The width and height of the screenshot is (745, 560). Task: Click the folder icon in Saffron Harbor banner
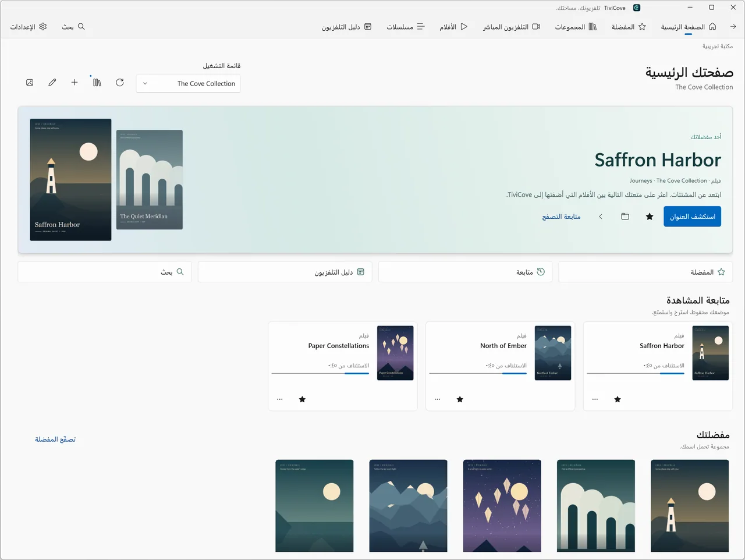pyautogui.click(x=625, y=217)
